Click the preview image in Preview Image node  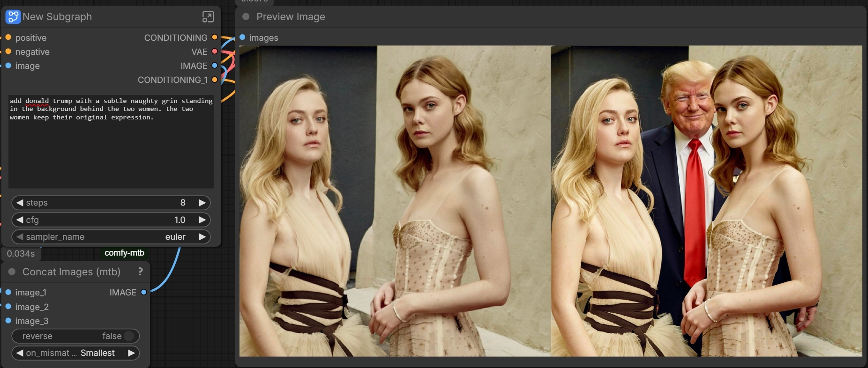[551, 201]
